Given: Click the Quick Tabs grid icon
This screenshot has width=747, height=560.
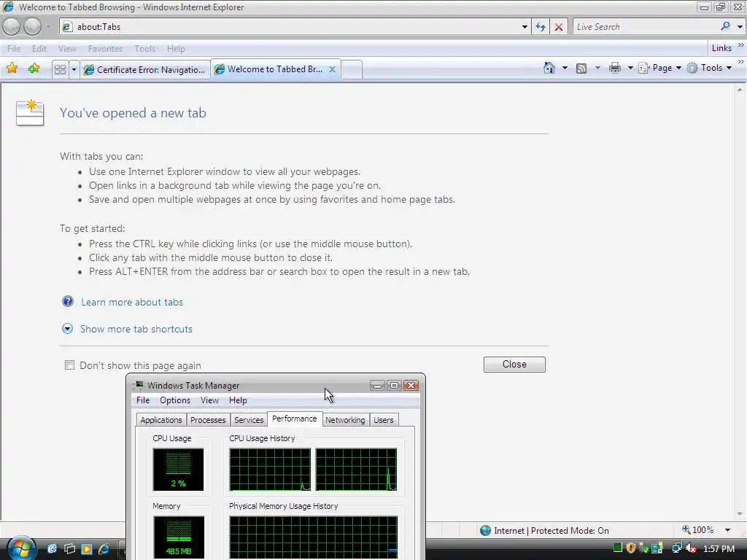Looking at the screenshot, I should (60, 69).
